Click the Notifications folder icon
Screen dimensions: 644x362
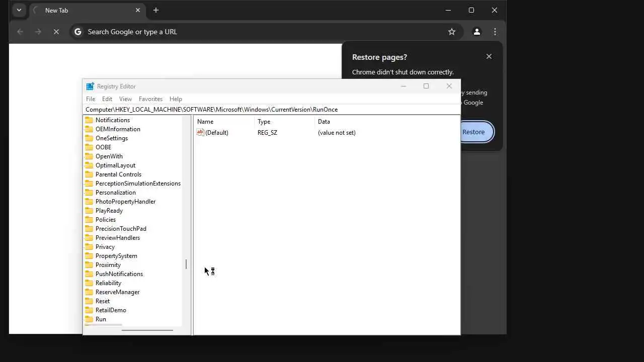point(89,120)
